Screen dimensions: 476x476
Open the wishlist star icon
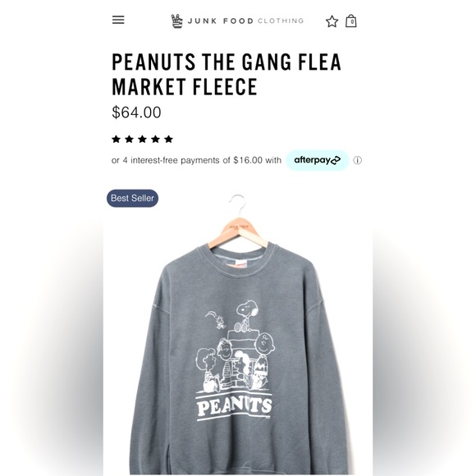pyautogui.click(x=332, y=21)
